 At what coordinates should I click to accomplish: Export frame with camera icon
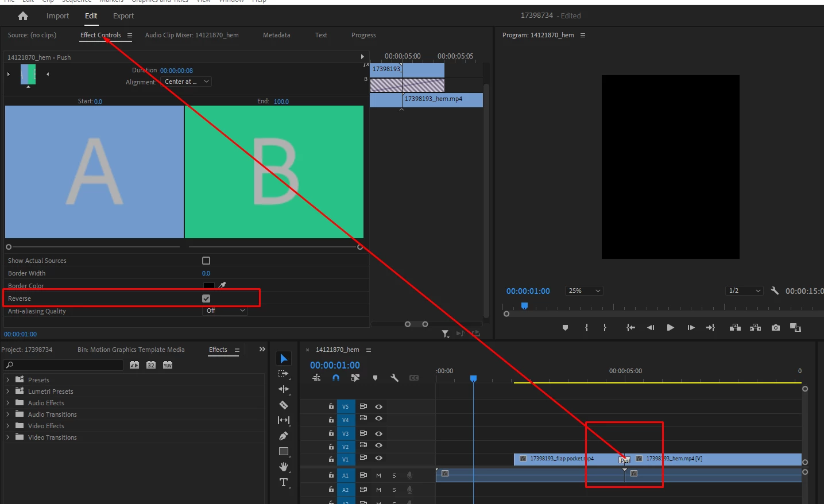(x=776, y=327)
